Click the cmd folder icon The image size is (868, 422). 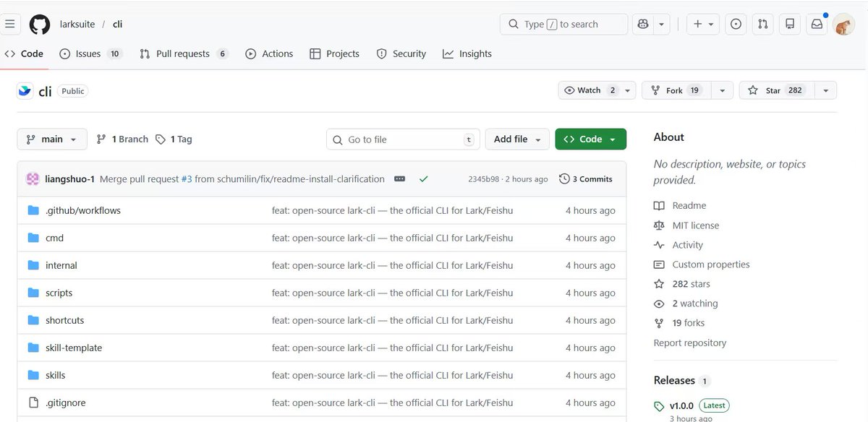coord(33,238)
